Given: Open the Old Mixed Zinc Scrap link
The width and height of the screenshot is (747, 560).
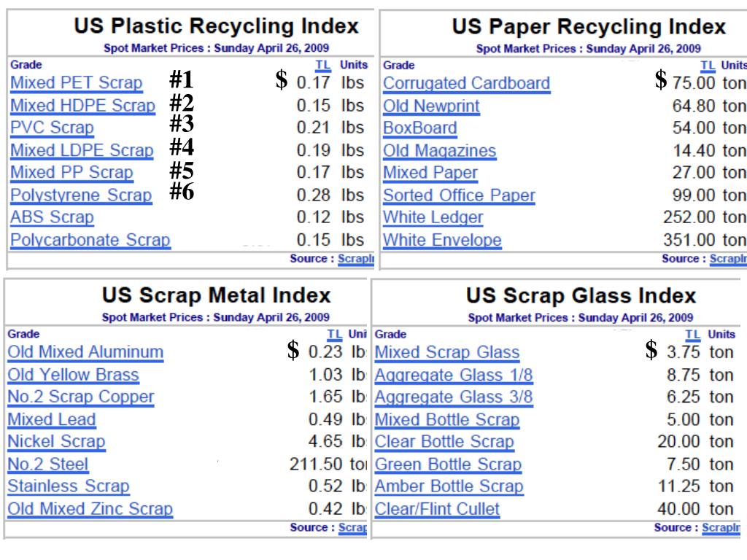Looking at the screenshot, I should 90,508.
